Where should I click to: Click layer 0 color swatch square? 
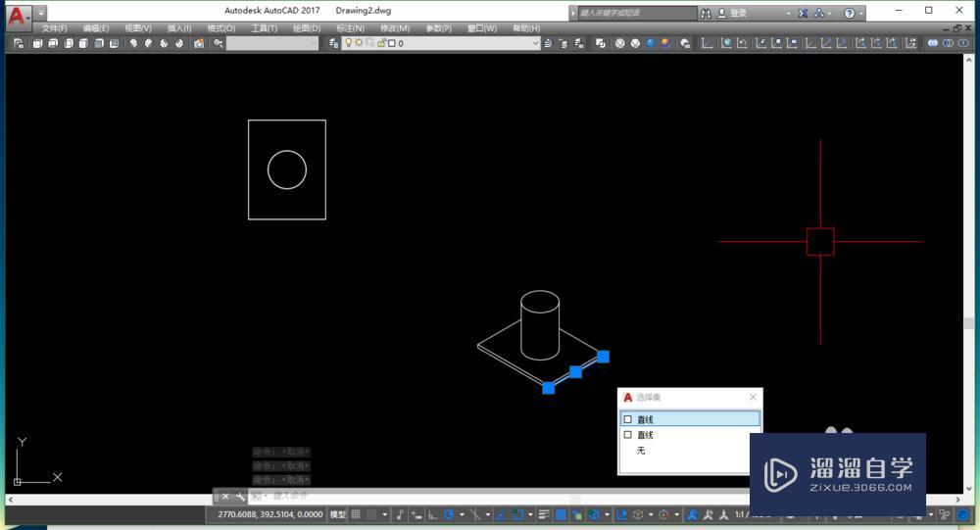pyautogui.click(x=392, y=43)
